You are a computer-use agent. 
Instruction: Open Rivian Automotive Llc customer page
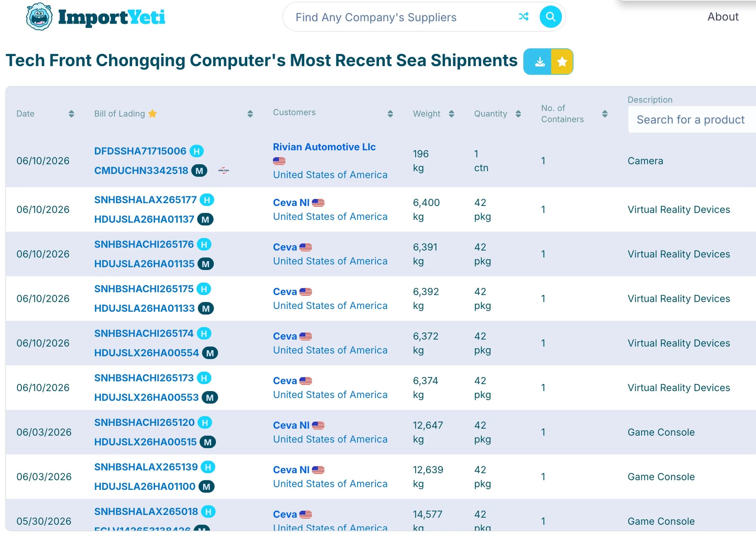tap(324, 147)
